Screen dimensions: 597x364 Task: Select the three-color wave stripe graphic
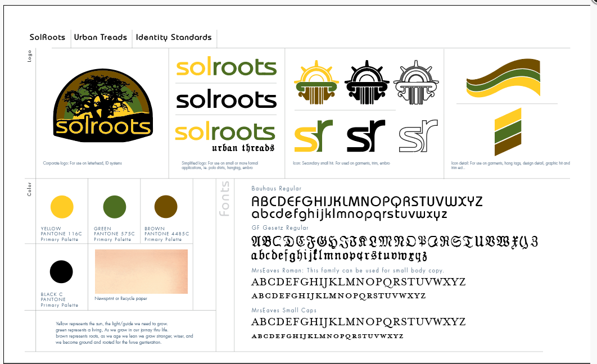503,78
